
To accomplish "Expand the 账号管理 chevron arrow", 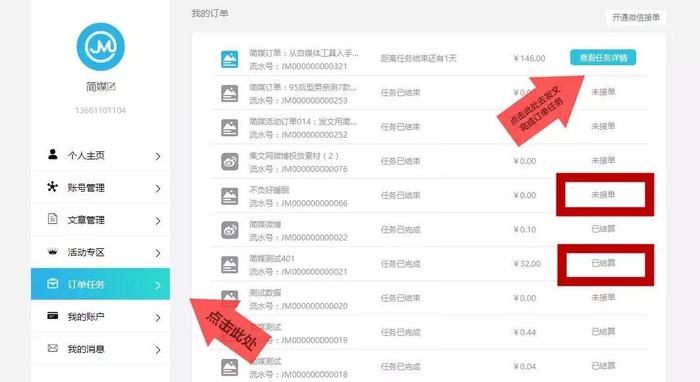I will tap(158, 188).
